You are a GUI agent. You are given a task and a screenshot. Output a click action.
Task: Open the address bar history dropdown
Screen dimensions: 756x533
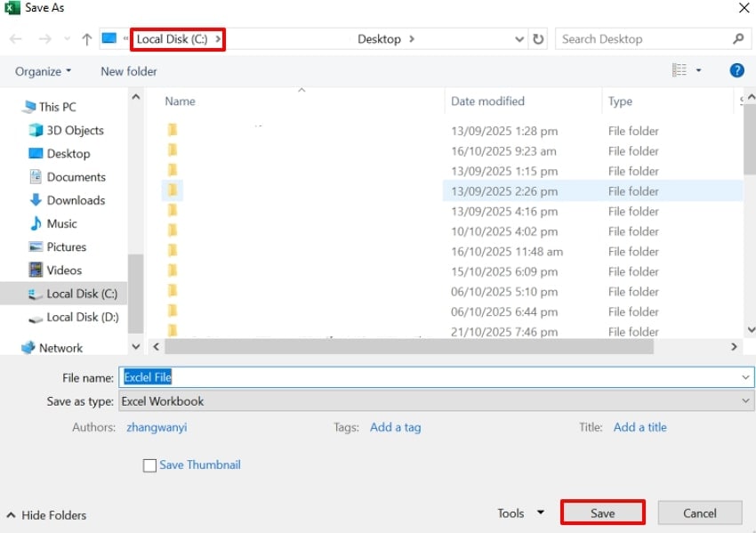pos(519,39)
